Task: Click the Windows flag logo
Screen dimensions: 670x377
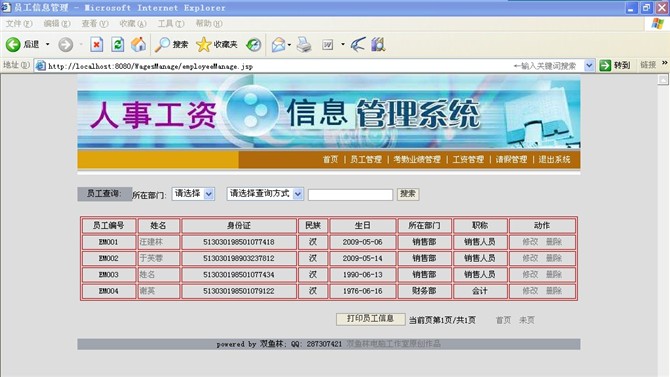Action: (x=658, y=24)
